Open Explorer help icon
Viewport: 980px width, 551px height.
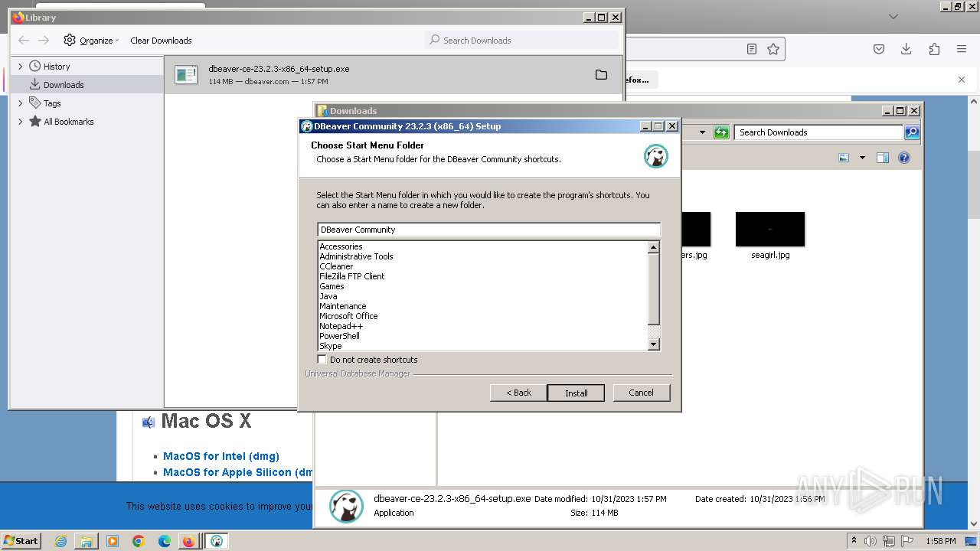click(x=904, y=158)
